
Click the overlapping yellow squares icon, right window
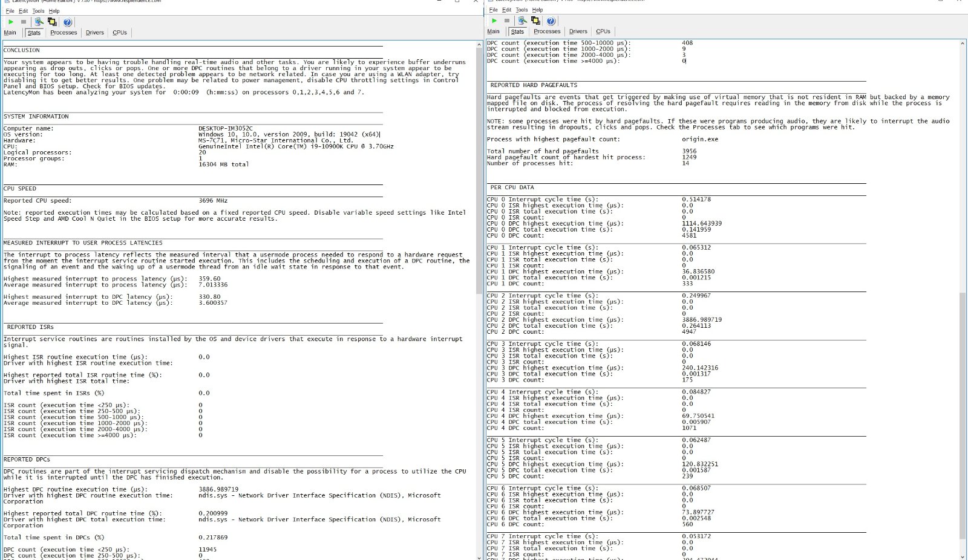(535, 21)
